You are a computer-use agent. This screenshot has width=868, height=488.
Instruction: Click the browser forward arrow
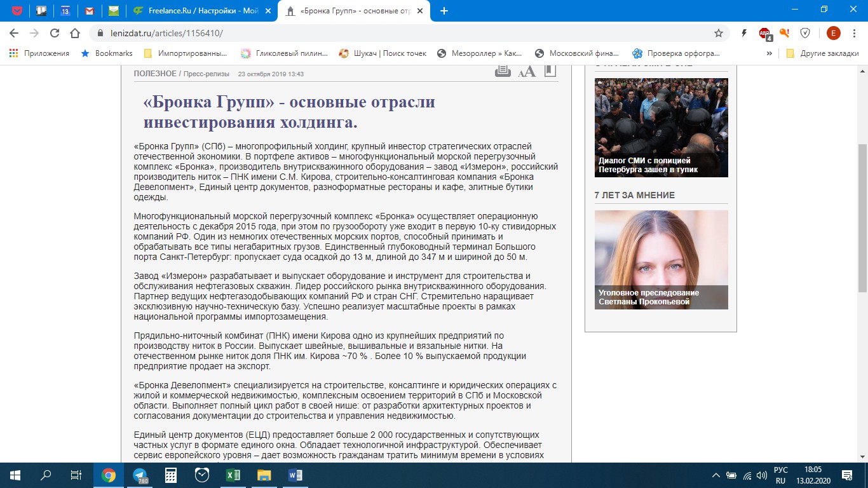[x=34, y=33]
